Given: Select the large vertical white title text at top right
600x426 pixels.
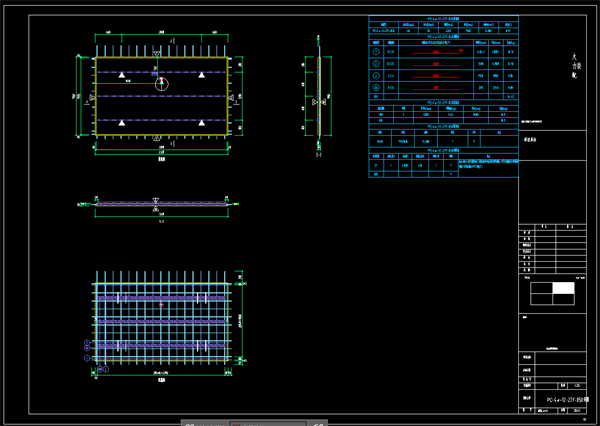Looking at the screenshot, I should pos(576,66).
